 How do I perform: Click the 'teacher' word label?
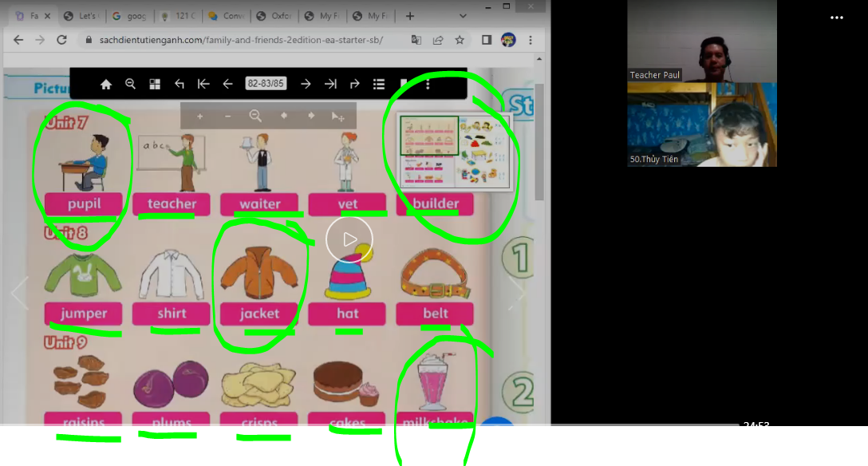coord(172,203)
